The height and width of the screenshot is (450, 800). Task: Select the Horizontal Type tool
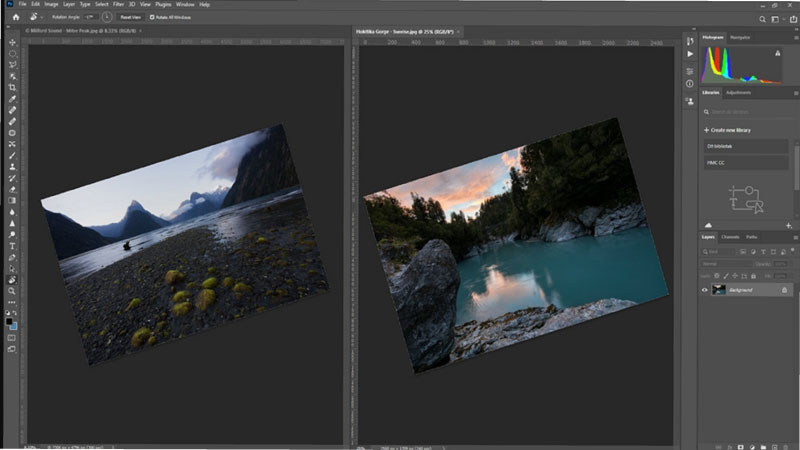point(12,245)
